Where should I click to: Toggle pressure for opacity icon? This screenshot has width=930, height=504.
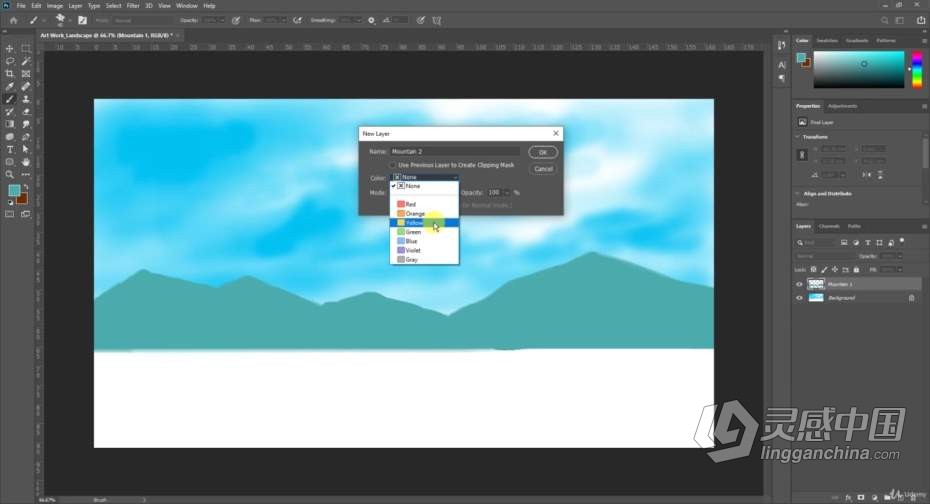[x=236, y=20]
